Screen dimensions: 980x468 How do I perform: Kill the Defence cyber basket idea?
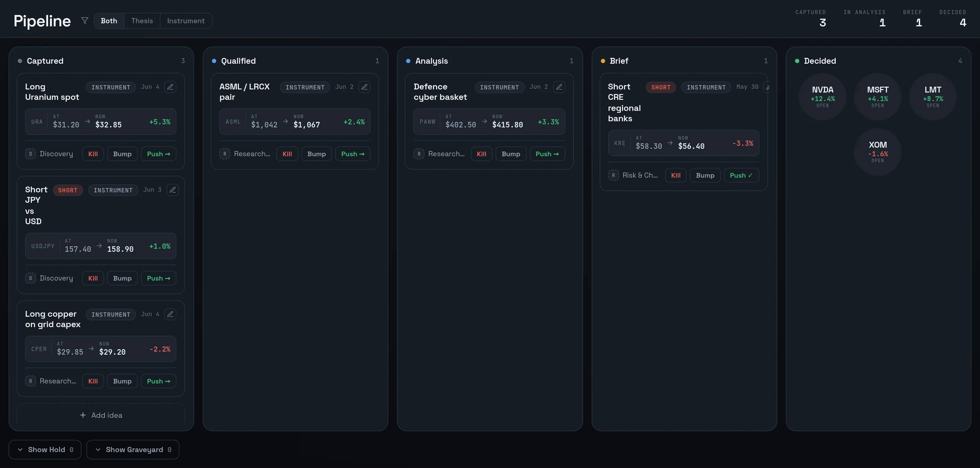[x=482, y=154]
